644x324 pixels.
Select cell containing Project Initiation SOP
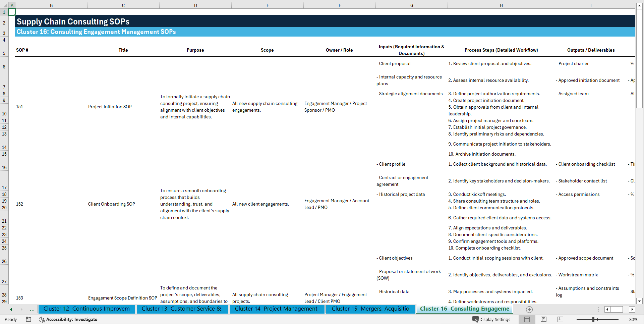pyautogui.click(x=110, y=107)
